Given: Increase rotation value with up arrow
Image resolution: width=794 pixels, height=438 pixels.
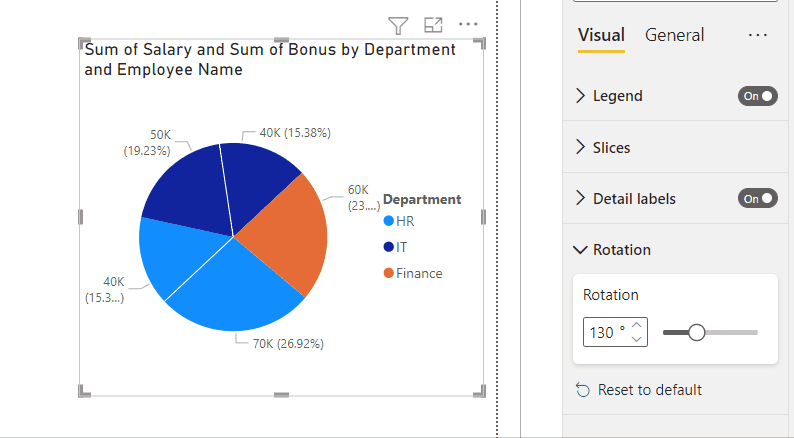Looking at the screenshot, I should point(637,326).
